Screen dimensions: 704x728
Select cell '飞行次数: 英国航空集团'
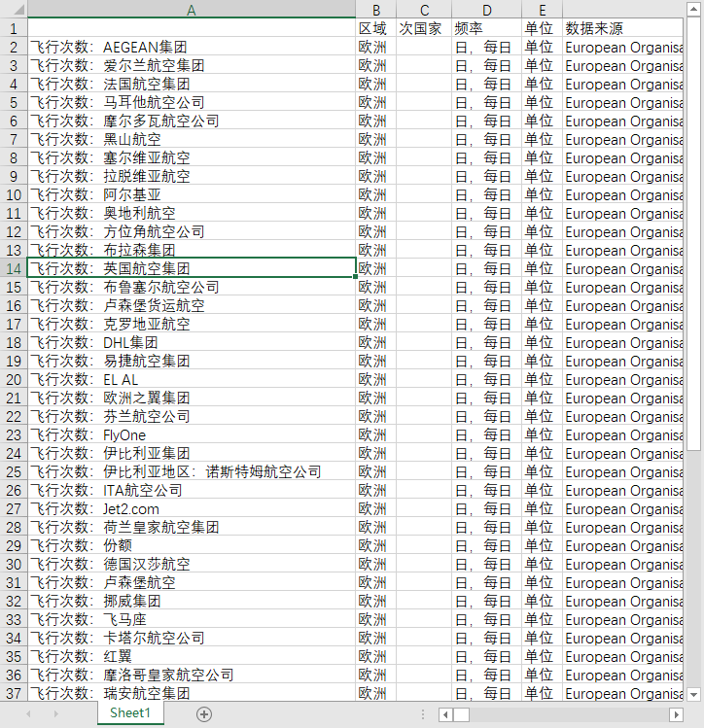coord(192,268)
